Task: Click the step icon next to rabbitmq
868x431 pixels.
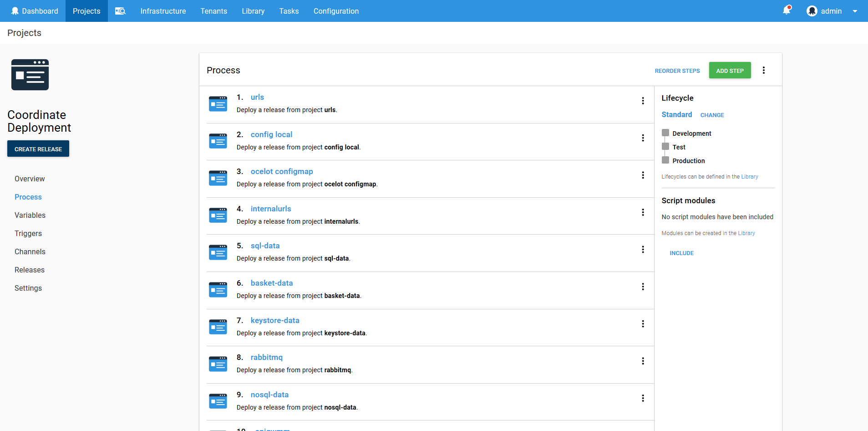Action: pos(218,364)
